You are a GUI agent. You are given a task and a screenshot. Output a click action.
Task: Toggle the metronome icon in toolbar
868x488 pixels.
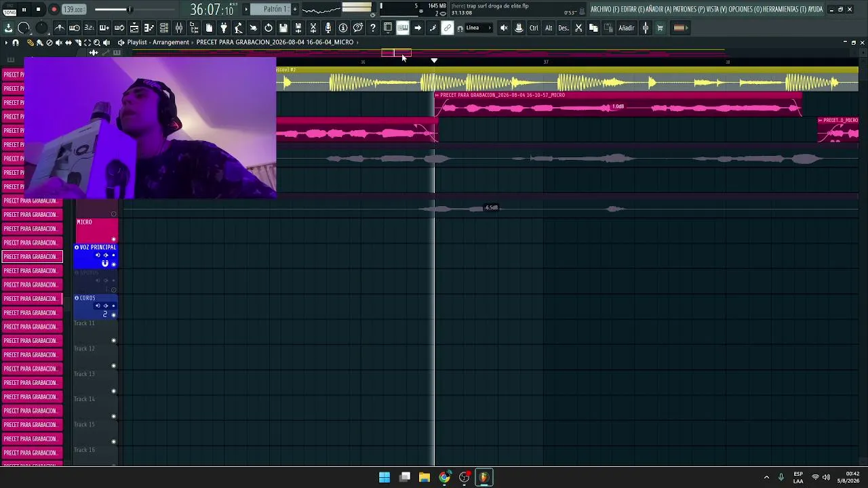(60, 28)
